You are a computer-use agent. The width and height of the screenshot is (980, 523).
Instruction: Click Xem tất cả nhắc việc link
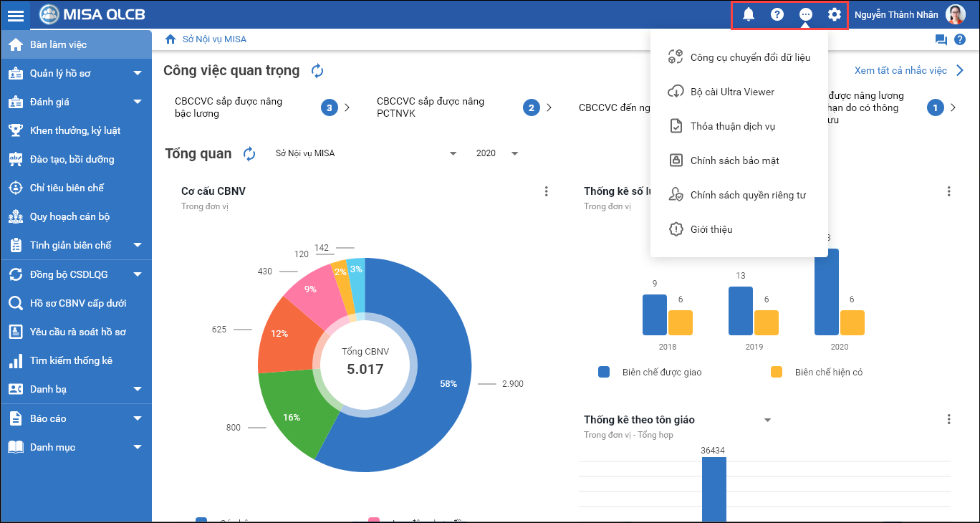[x=908, y=70]
